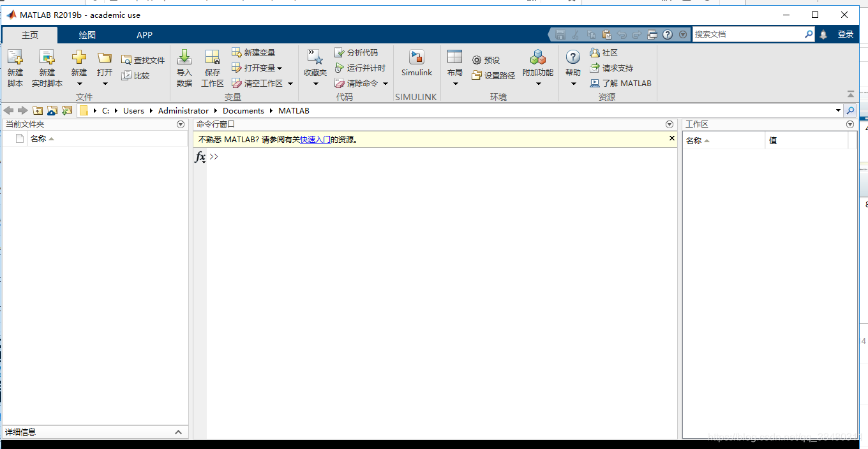Viewport: 868px width, 449px height.
Task: Click the Compare (比较) tool
Action: coord(135,75)
